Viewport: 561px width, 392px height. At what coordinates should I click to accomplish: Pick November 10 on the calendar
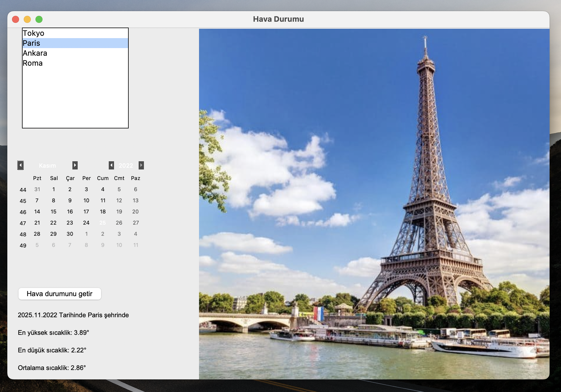coord(86,201)
